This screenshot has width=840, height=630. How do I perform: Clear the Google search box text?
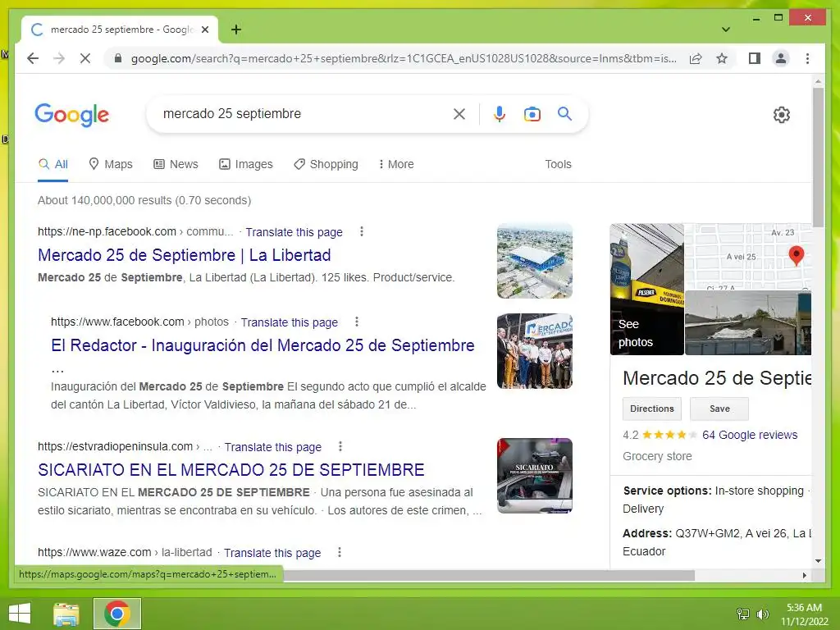(x=459, y=113)
